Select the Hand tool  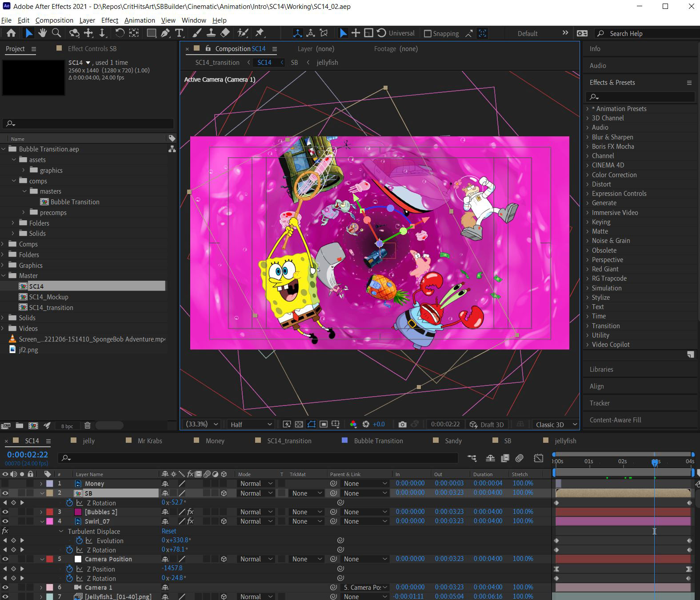[x=43, y=33]
